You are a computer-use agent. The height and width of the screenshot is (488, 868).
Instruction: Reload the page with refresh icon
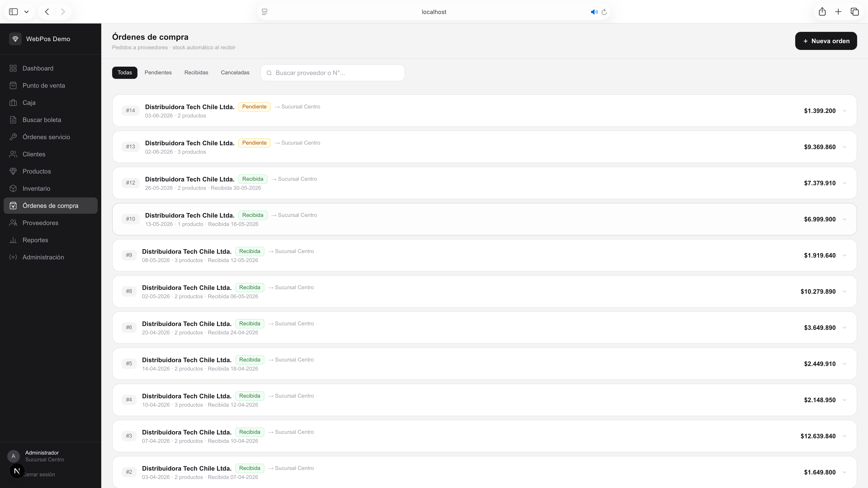[604, 12]
